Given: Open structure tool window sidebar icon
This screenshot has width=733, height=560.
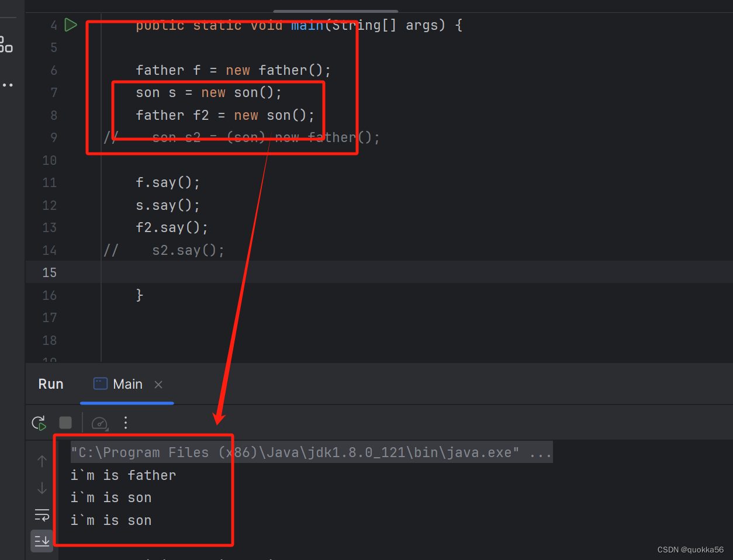Looking at the screenshot, I should [6, 44].
